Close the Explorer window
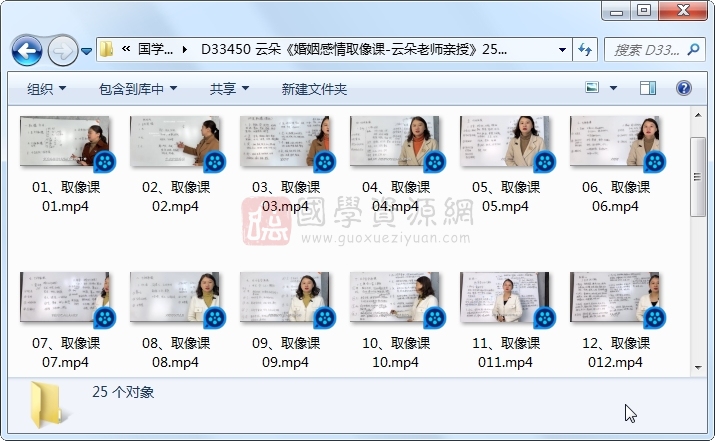Image resolution: width=715 pixels, height=441 pixels. click(x=683, y=10)
